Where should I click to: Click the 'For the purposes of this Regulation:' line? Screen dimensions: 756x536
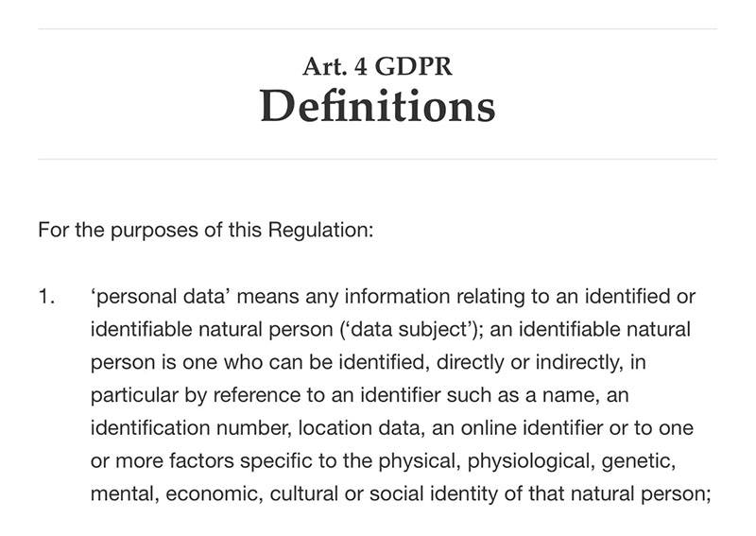206,230
